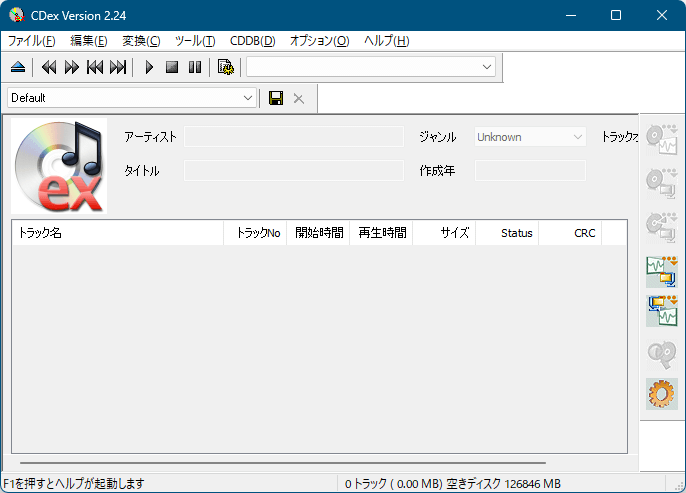Click the stop playback button
This screenshot has height=493, width=686.
pyautogui.click(x=172, y=67)
